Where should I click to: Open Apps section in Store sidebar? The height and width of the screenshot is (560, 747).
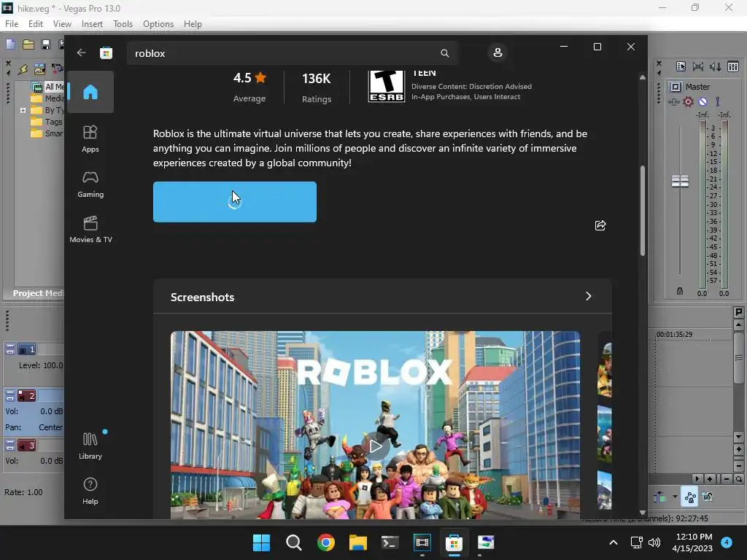pyautogui.click(x=90, y=139)
